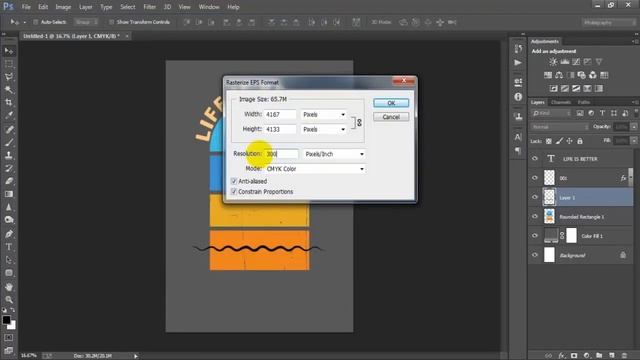The height and width of the screenshot is (360, 640).
Task: Select the Gradient tool
Action: point(9,194)
